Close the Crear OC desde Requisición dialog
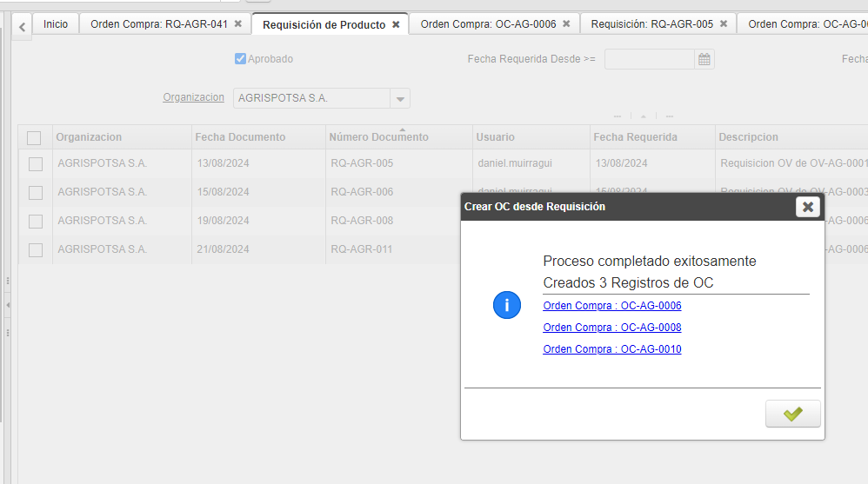The width and height of the screenshot is (868, 484). [x=808, y=207]
